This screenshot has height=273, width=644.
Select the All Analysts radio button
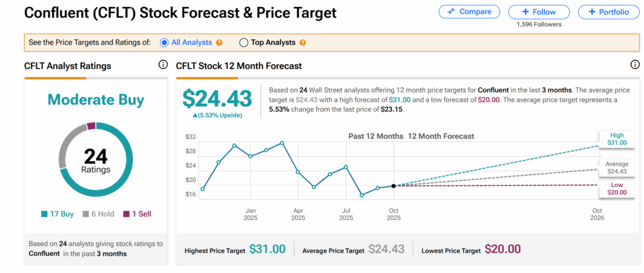tap(165, 43)
